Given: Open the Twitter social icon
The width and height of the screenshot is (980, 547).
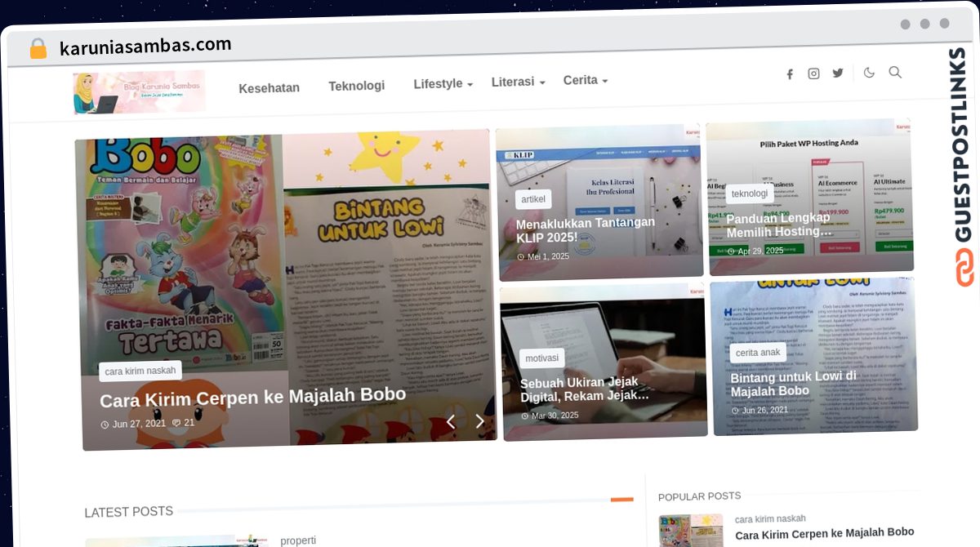Looking at the screenshot, I should pyautogui.click(x=838, y=73).
